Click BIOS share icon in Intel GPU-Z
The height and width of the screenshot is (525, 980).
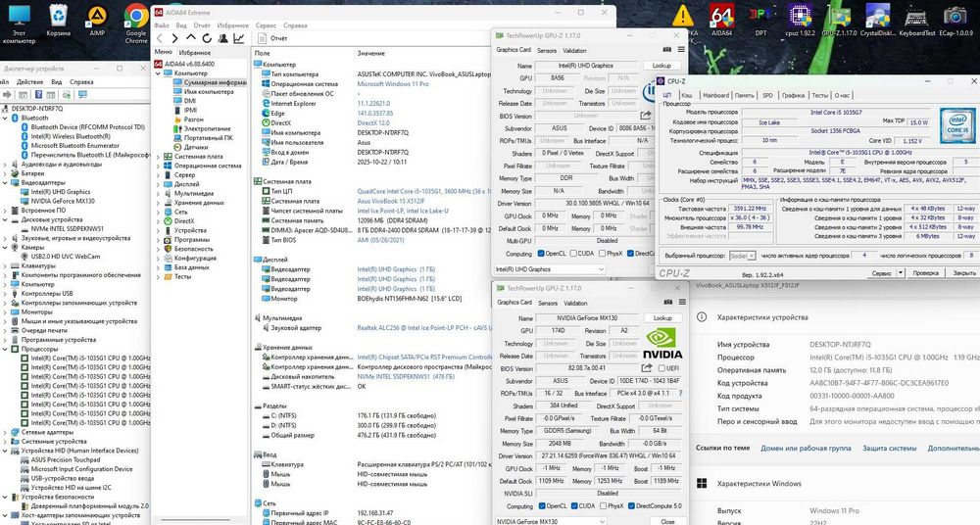click(646, 116)
